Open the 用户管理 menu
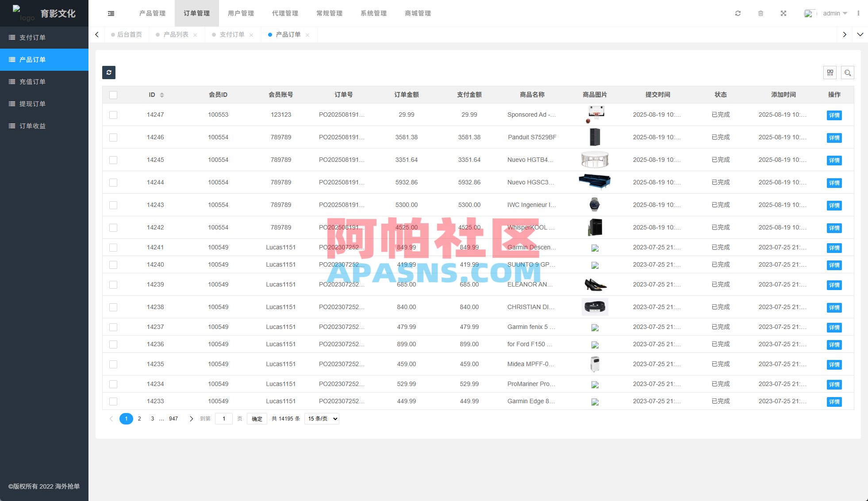 point(241,13)
